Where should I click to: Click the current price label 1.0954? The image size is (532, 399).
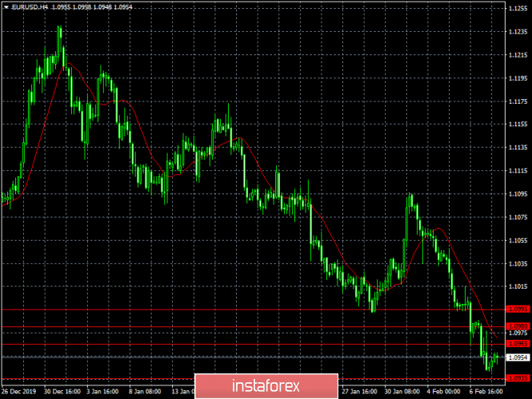pos(518,357)
